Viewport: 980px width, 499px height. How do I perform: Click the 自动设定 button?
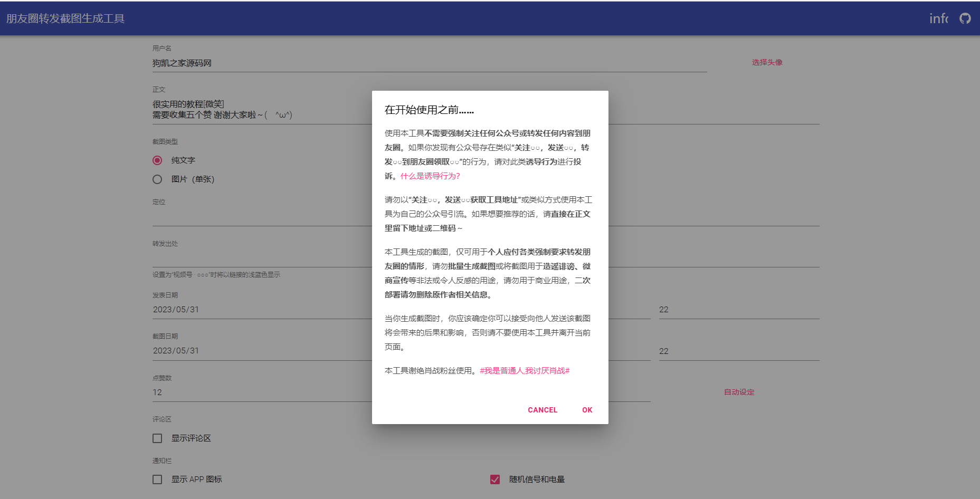(739, 392)
